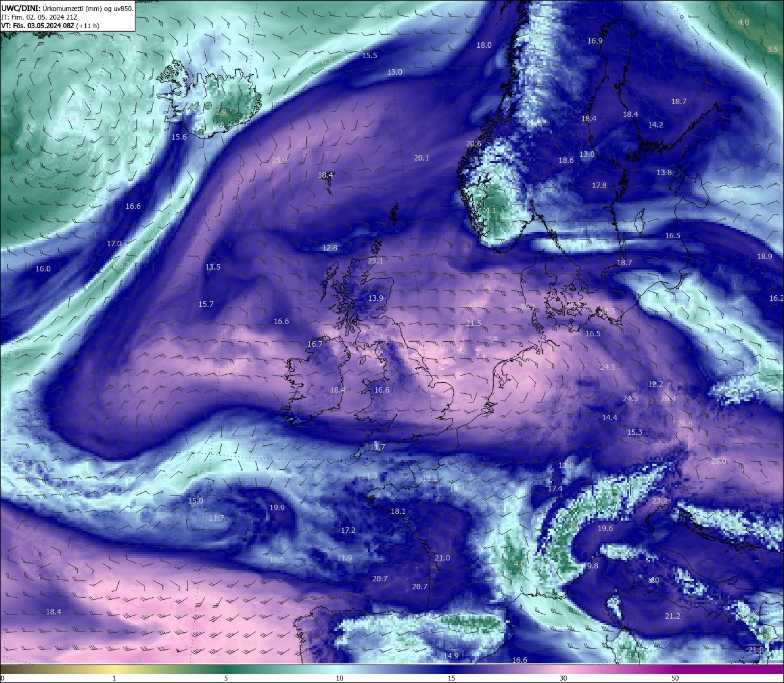Click the 18.0 value near Norway's coast
Image resolution: width=784 pixels, height=683 pixels.
click(x=484, y=45)
